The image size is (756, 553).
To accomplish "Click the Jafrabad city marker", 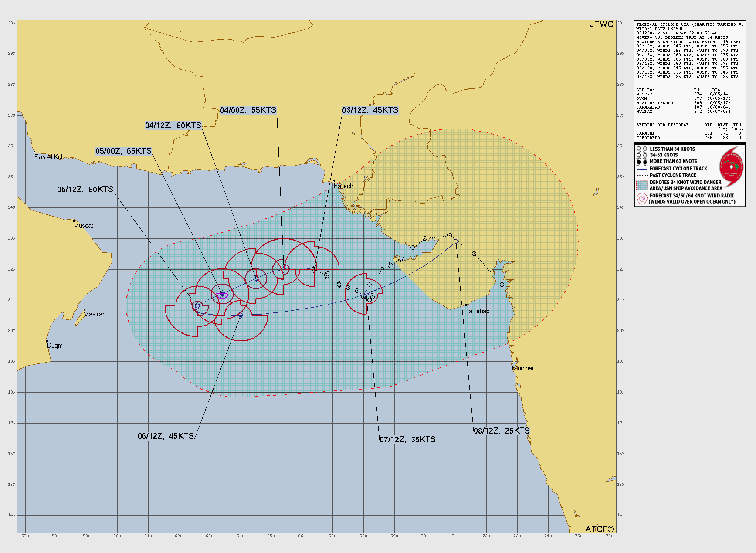I will point(466,305).
